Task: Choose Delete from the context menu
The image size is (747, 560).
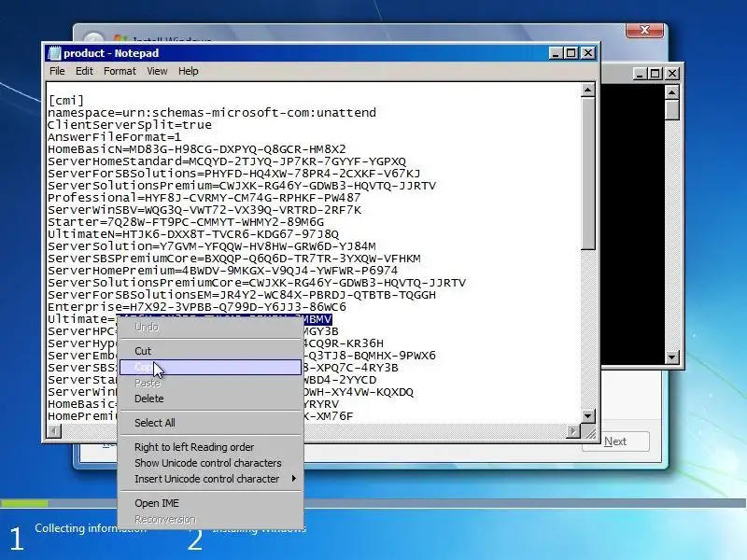Action: pos(210,399)
